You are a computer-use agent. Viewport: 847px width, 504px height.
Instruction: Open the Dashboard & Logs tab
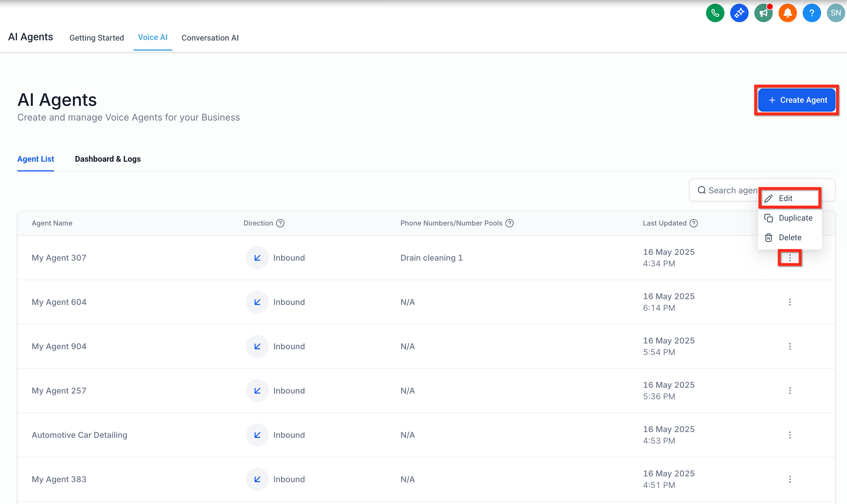108,159
